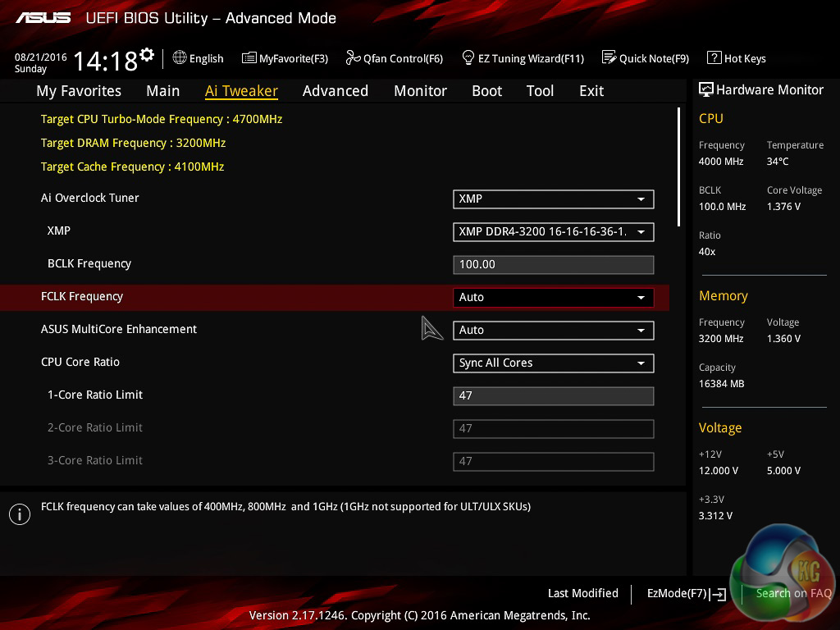Click the +12V value 12.000 V
Screen dimensions: 840x630
719,470
